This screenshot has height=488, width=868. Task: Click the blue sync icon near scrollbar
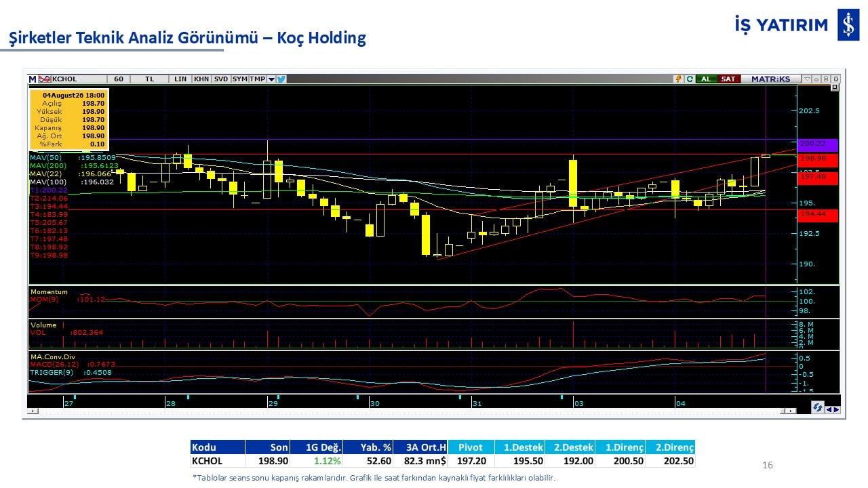818,407
